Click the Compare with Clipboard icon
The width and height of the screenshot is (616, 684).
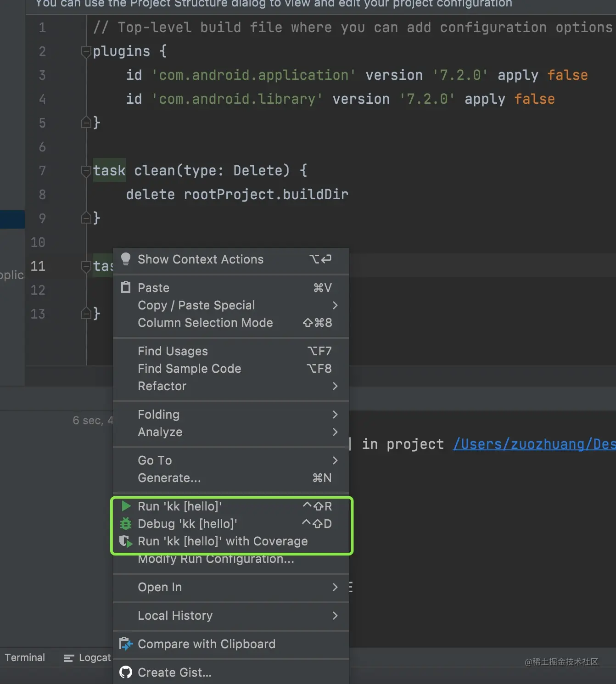pyautogui.click(x=126, y=644)
